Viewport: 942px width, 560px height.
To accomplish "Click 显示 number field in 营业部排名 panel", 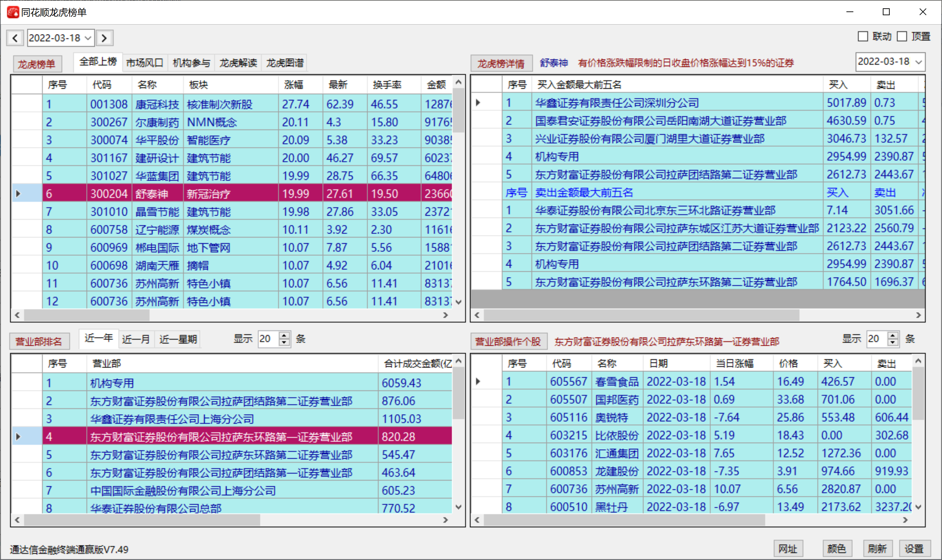I will click(x=268, y=339).
